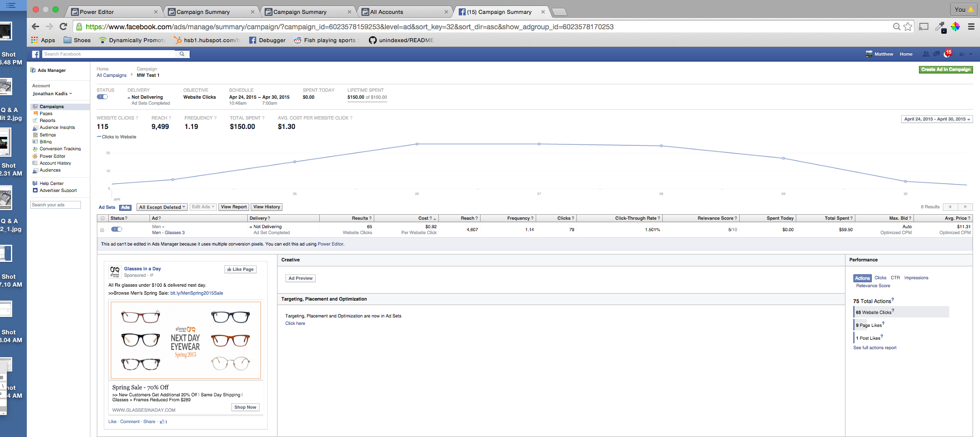Screen dimensions: 980x437
Task: Open Reports via its chart icon
Action: (35, 121)
